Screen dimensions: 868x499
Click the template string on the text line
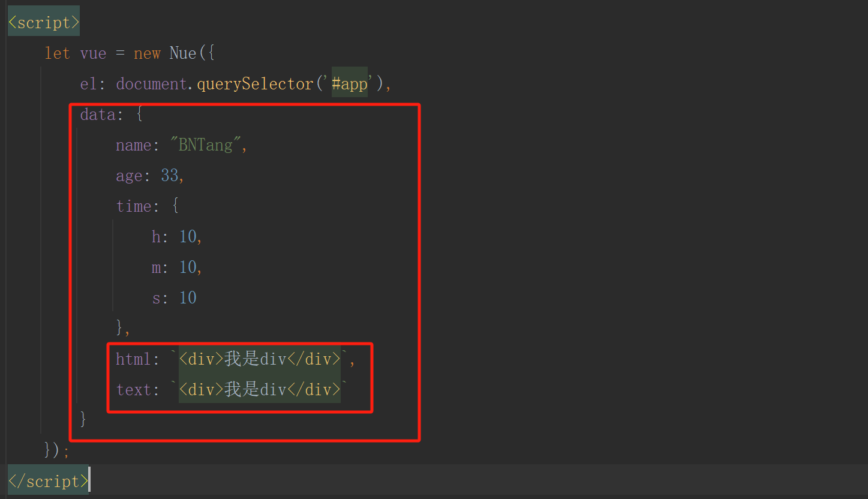pyautogui.click(x=260, y=390)
